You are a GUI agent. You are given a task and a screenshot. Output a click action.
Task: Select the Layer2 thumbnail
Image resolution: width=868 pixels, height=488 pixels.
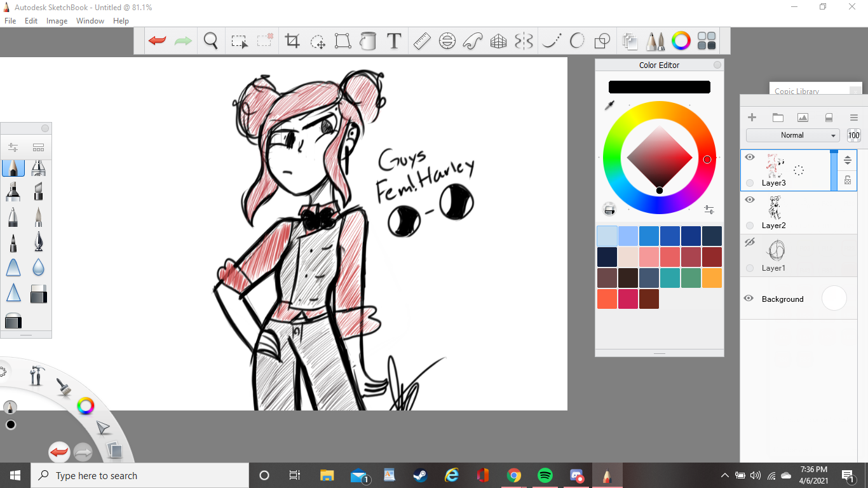pyautogui.click(x=775, y=207)
